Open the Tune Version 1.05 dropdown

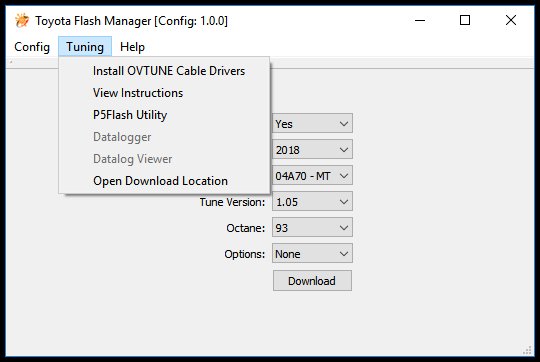312,201
